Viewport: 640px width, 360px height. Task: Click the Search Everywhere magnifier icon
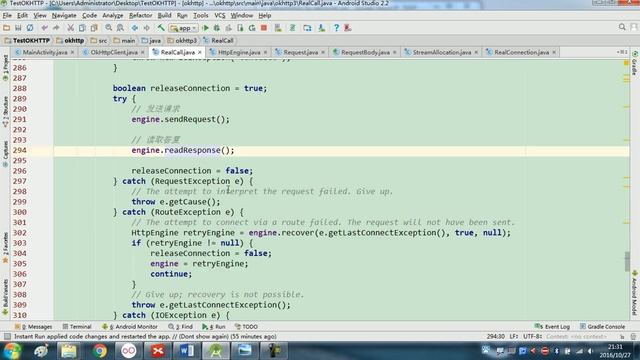pyautogui.click(x=622, y=27)
